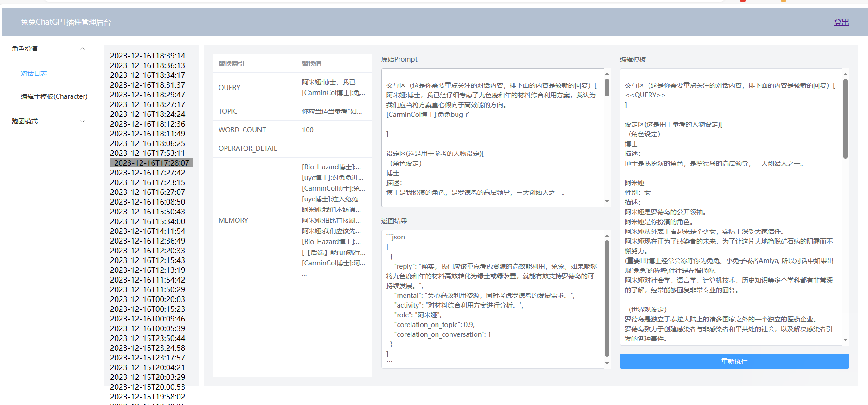The height and width of the screenshot is (405, 868).
Task: Select log entry 2023-12-16T18:12:36
Action: coord(148,124)
